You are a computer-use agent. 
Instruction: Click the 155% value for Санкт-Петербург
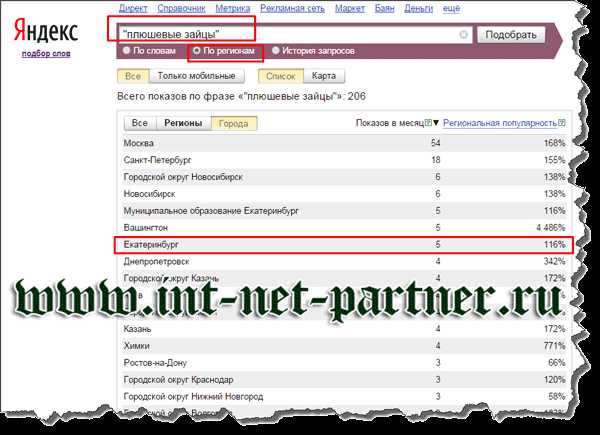click(x=554, y=160)
